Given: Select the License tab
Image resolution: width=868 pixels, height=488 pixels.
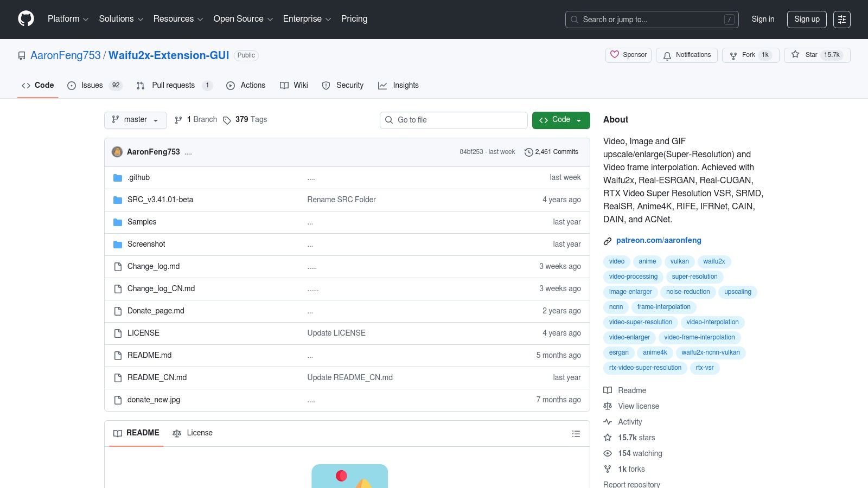Looking at the screenshot, I should point(193,433).
